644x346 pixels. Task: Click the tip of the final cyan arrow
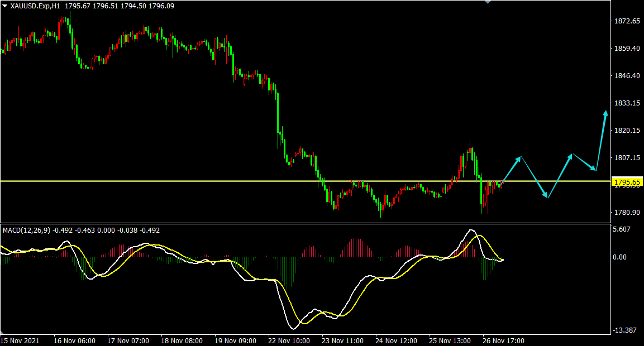pos(606,112)
